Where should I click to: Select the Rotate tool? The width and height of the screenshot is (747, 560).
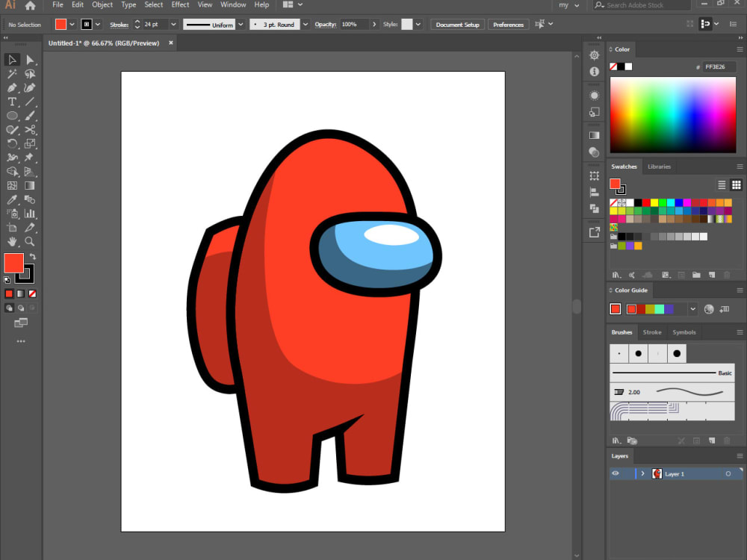tap(12, 143)
